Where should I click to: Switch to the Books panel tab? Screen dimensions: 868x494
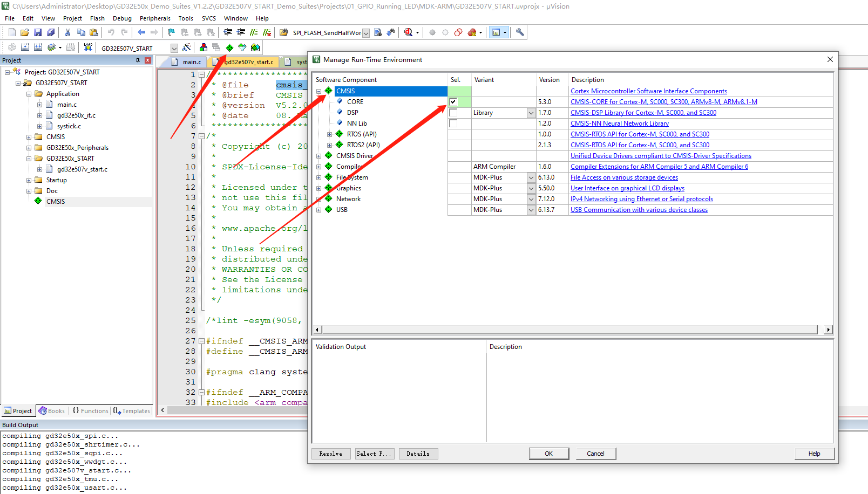coord(52,411)
